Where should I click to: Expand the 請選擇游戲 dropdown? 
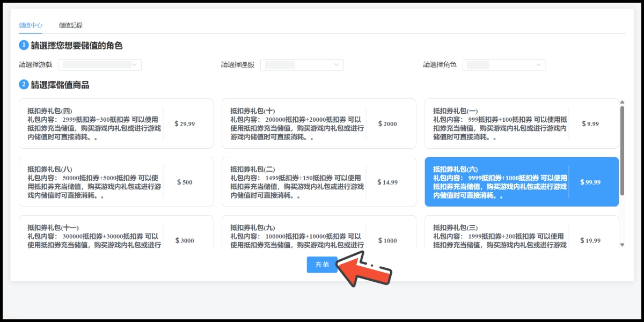pyautogui.click(x=100, y=65)
